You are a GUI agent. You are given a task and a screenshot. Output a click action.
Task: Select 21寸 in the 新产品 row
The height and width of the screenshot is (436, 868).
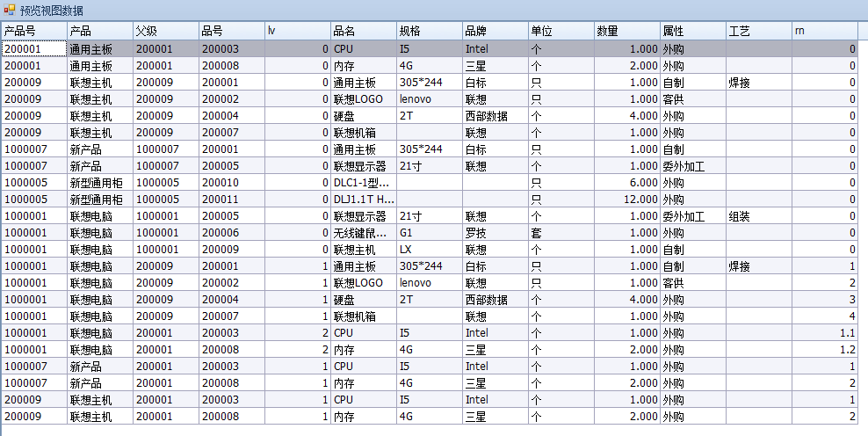430,166
